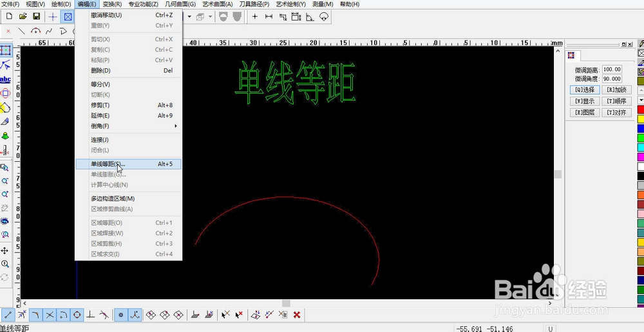Select the node edit tool in left toolbar
The height and width of the screenshot is (332, 644).
click(5, 65)
